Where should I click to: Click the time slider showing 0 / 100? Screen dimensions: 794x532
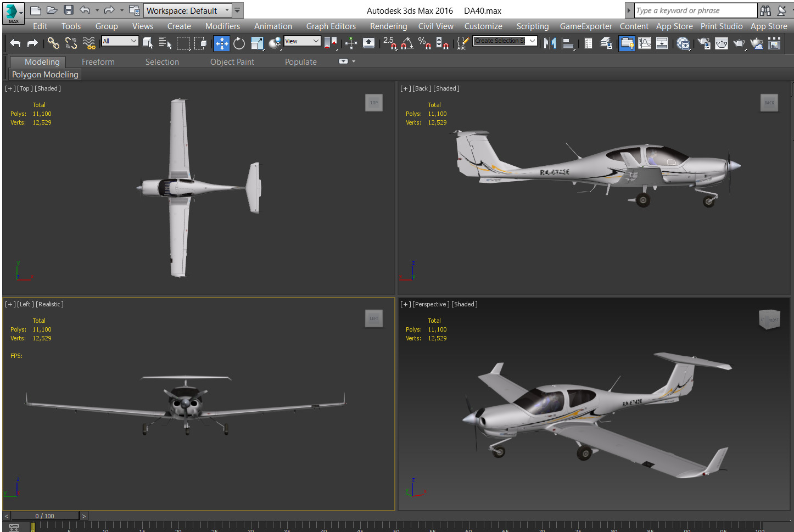click(x=45, y=516)
